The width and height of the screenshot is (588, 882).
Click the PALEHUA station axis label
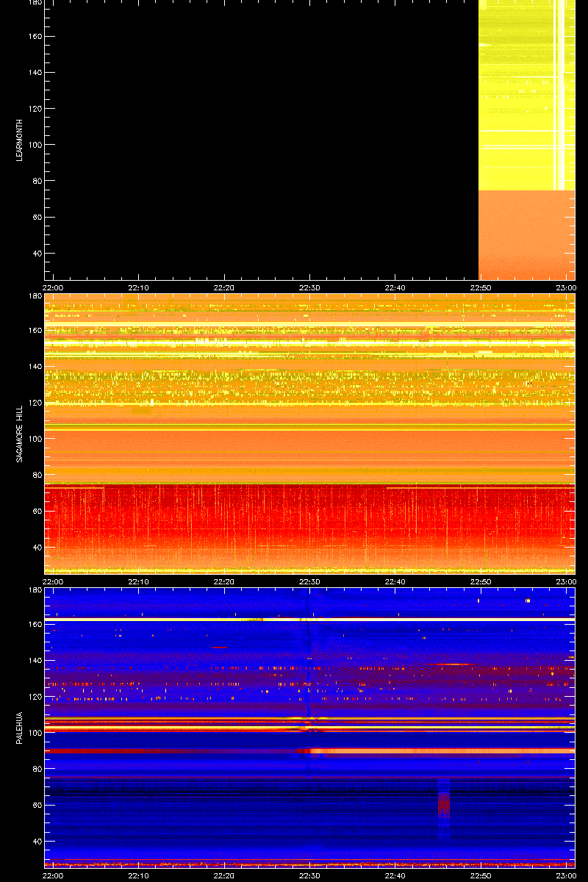(x=19, y=728)
